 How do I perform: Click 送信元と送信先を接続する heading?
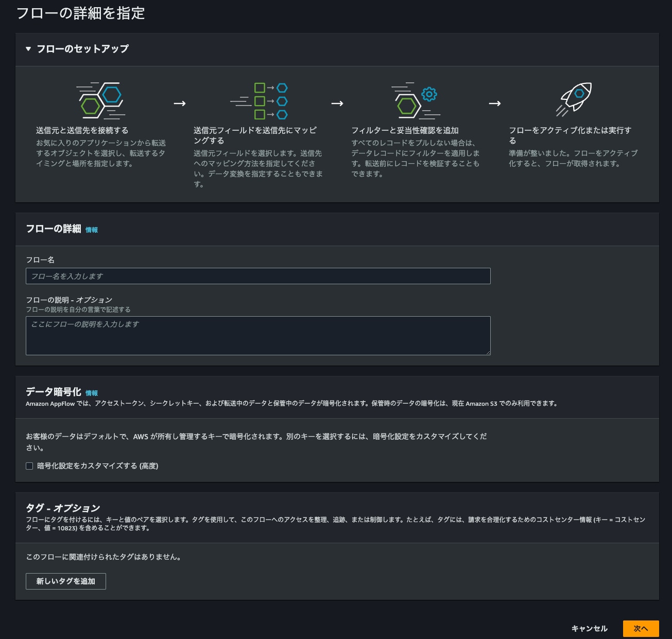(x=82, y=130)
